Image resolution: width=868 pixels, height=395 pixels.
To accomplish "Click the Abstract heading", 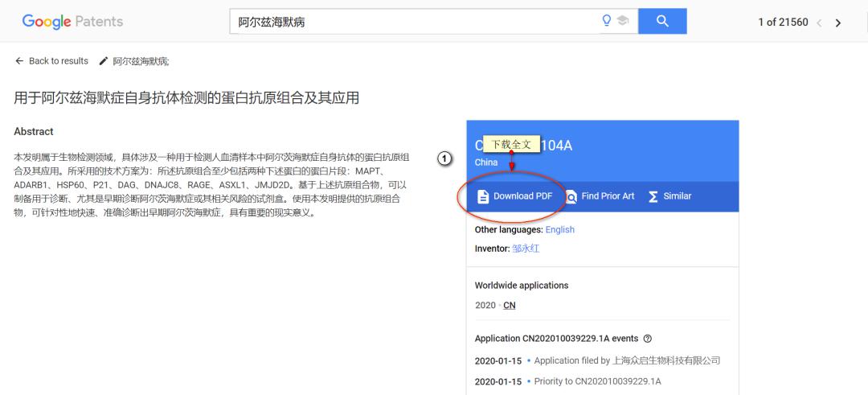I will pos(34,131).
